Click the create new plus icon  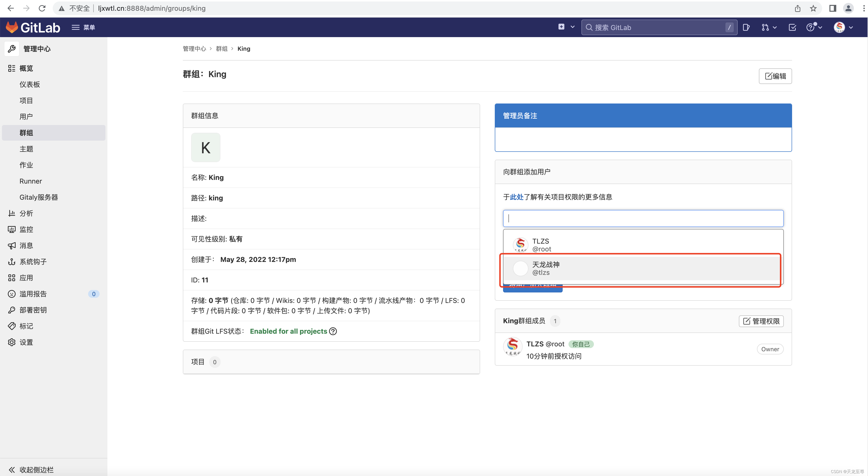tap(561, 27)
